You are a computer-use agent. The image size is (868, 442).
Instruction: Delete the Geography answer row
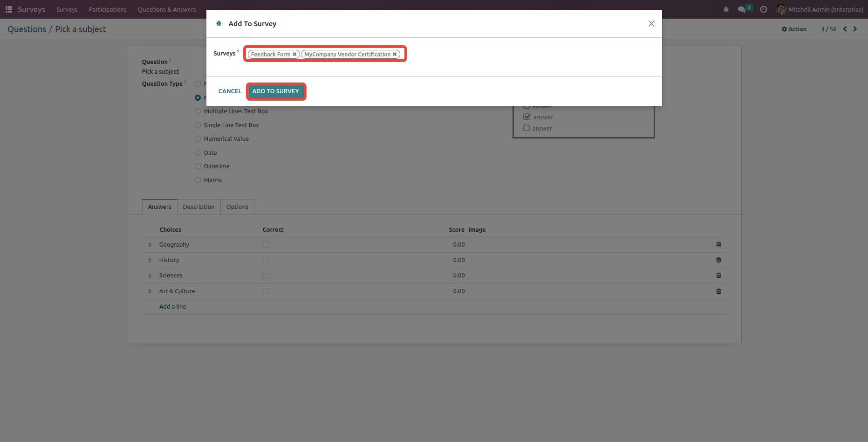pos(718,245)
